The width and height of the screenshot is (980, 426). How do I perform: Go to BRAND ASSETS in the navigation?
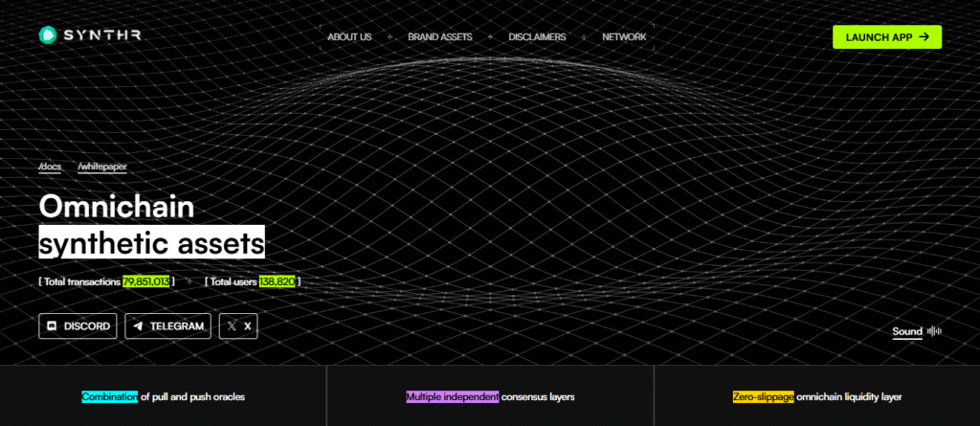click(439, 37)
